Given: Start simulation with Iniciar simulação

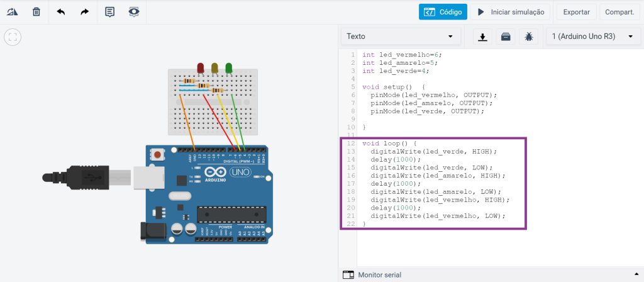Looking at the screenshot, I should point(511,12).
